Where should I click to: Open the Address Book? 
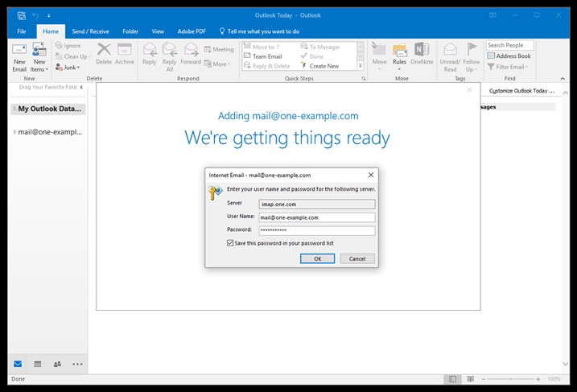[x=509, y=56]
